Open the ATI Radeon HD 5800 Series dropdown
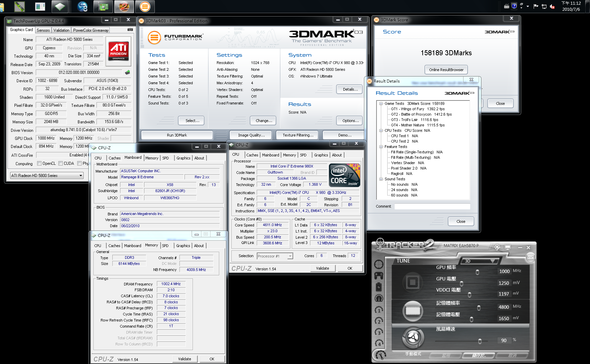Image resolution: width=590 pixels, height=364 pixels. point(47,176)
